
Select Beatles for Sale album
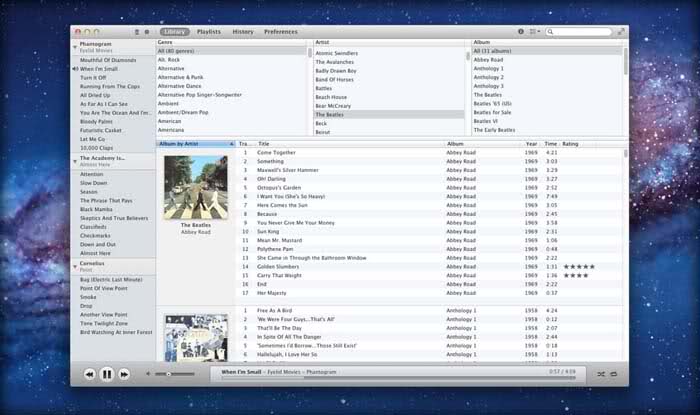click(x=492, y=112)
